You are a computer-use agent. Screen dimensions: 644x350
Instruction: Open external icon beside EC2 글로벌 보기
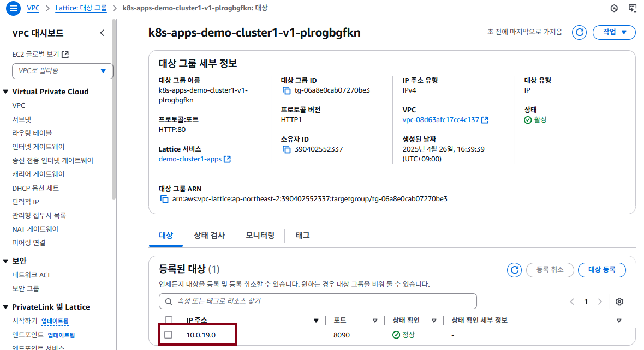click(65, 54)
